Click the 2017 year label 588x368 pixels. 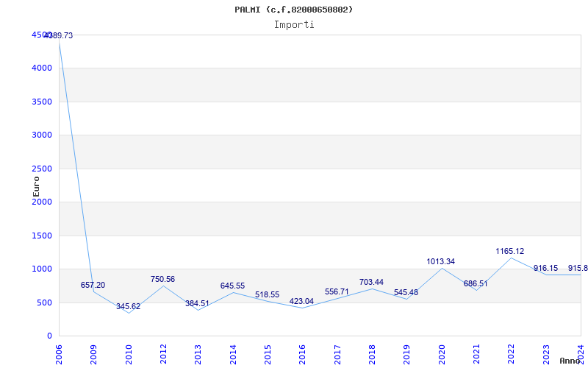tap(337, 355)
